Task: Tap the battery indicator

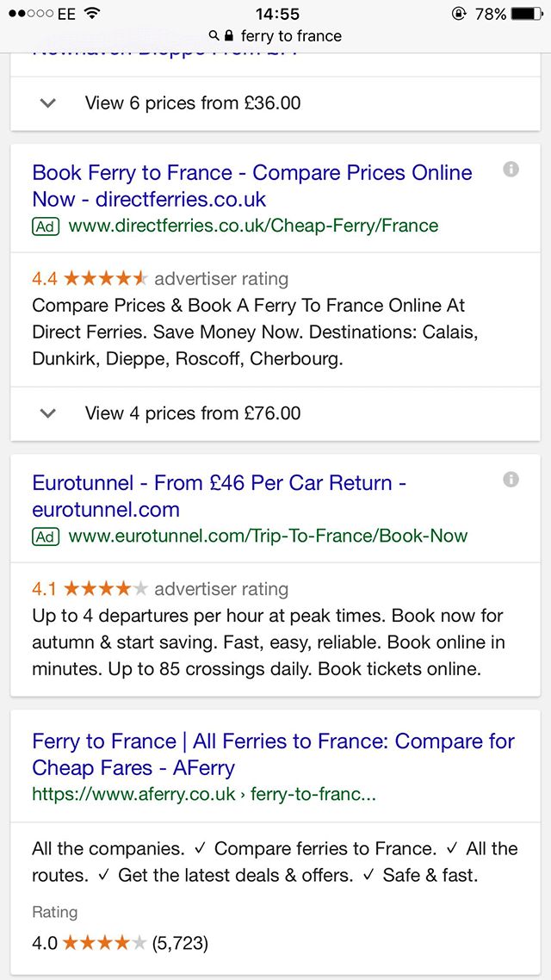Action: (x=525, y=13)
